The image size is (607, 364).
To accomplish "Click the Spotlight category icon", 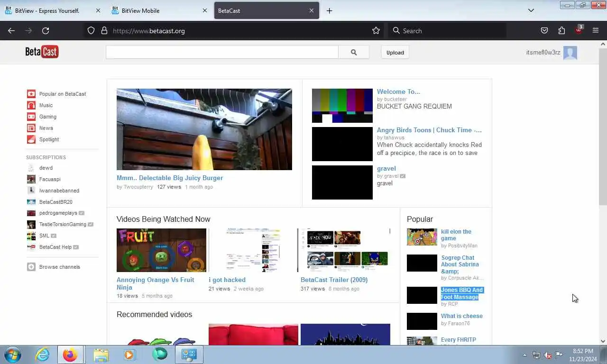I will [31, 139].
